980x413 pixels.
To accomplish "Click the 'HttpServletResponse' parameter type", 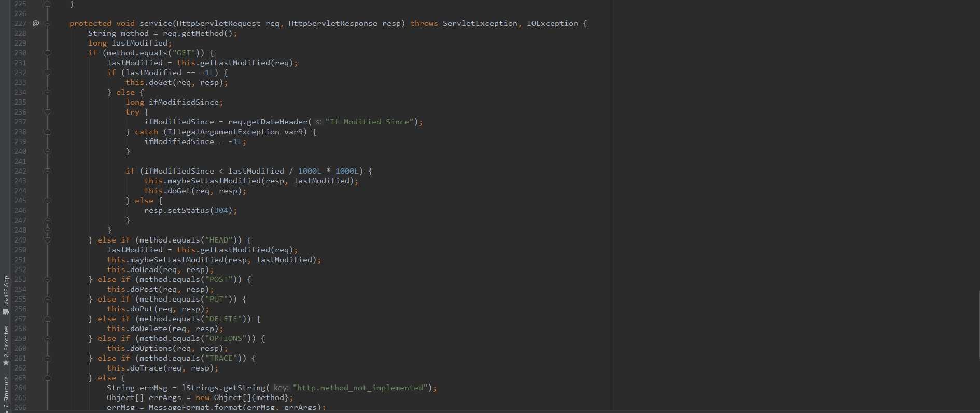I will (333, 23).
